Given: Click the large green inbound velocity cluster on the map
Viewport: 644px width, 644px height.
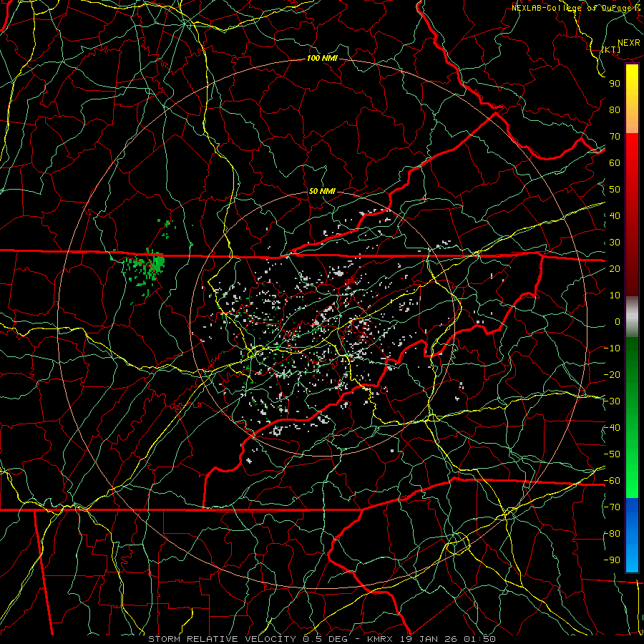Looking at the screenshot, I should pos(144,267).
